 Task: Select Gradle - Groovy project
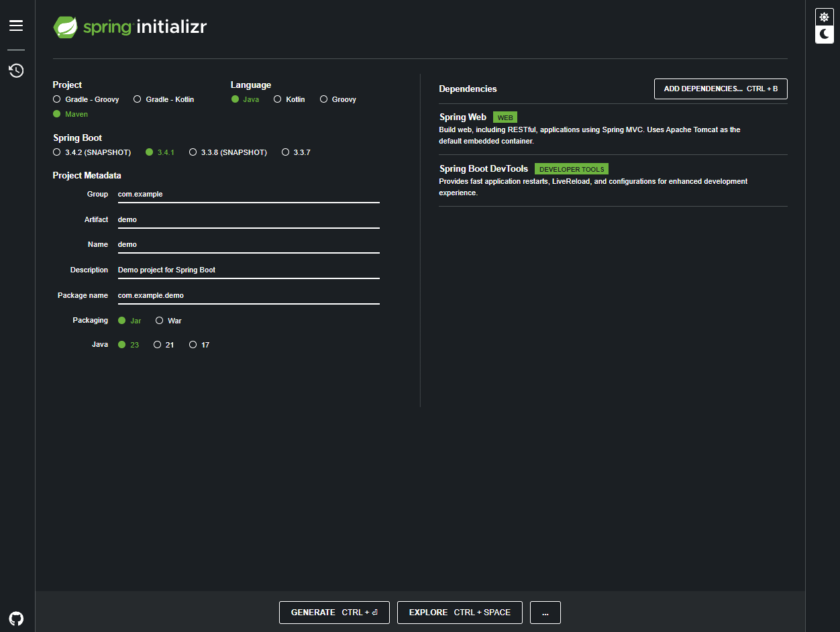coord(86,99)
